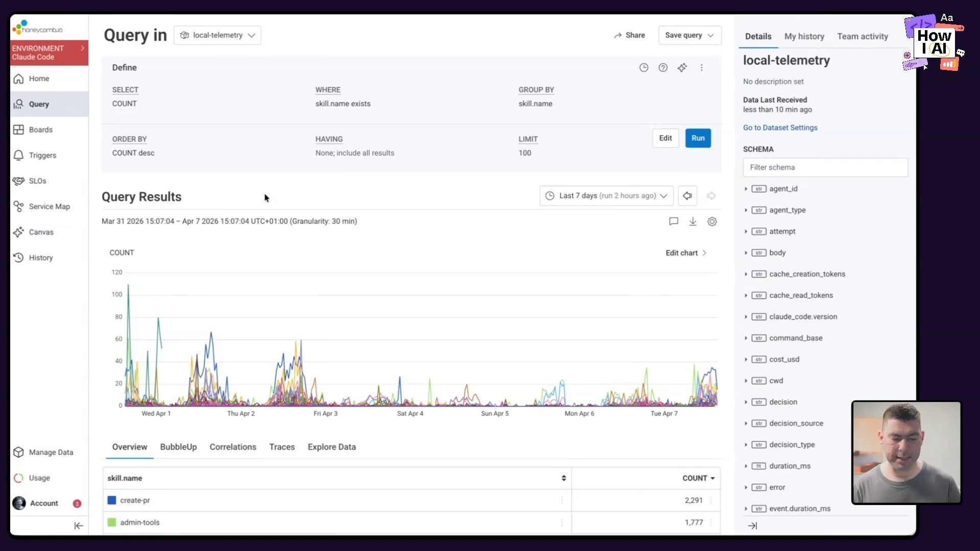Screen dimensions: 980x551
Task: Open the local-telemetry dataset dropdown
Action: point(217,35)
